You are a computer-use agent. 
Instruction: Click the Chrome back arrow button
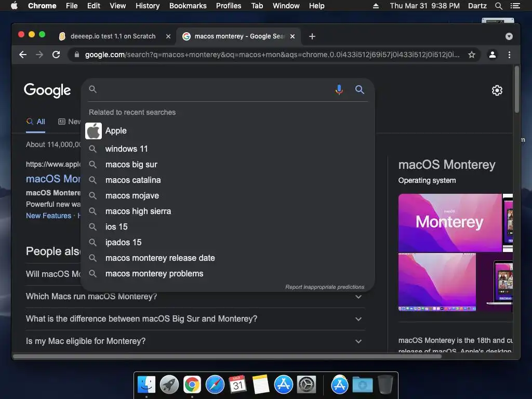click(23, 55)
